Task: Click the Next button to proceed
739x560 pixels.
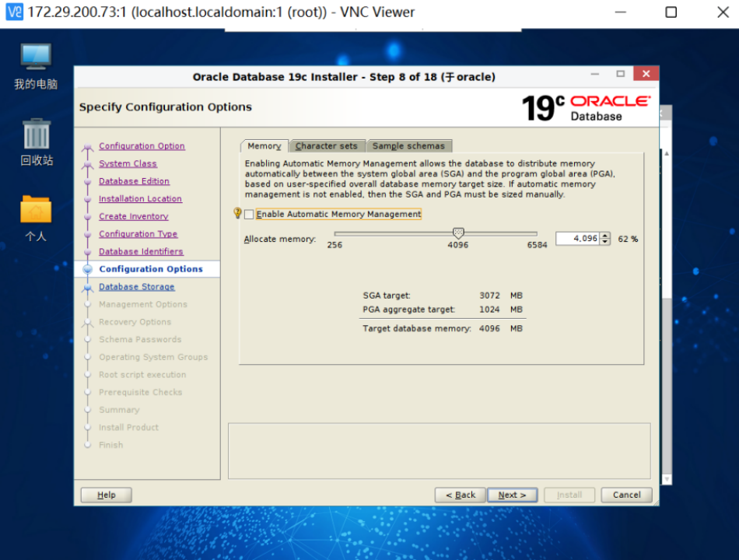Action: coord(512,495)
